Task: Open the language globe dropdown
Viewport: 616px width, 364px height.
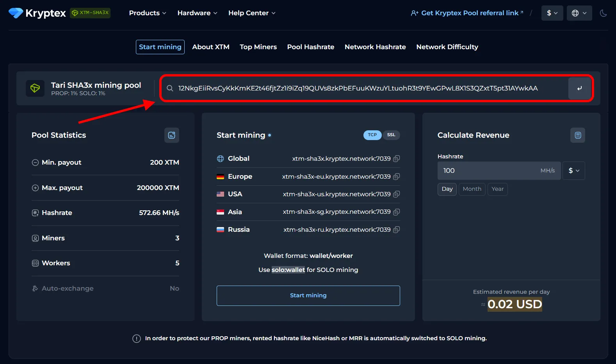Action: (579, 13)
